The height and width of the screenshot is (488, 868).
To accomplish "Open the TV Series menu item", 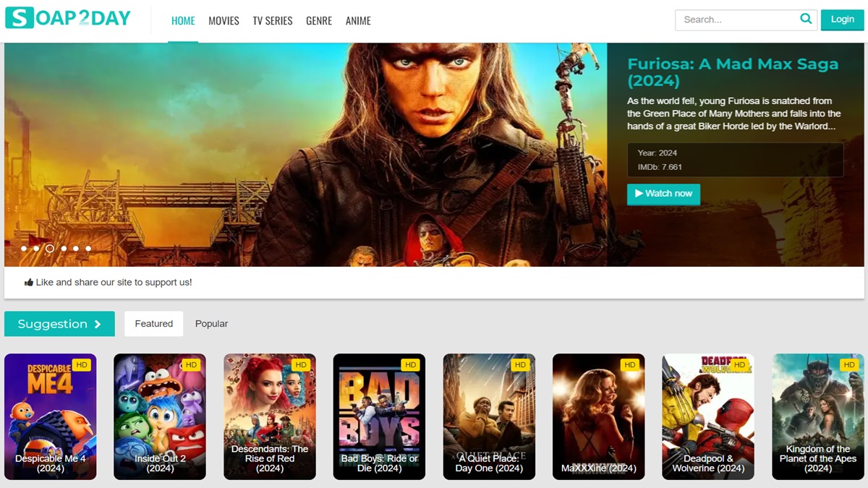I will click(273, 21).
